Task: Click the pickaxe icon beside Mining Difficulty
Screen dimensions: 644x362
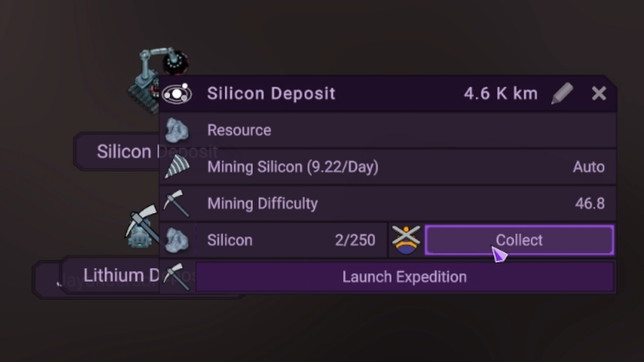Action: click(x=177, y=203)
